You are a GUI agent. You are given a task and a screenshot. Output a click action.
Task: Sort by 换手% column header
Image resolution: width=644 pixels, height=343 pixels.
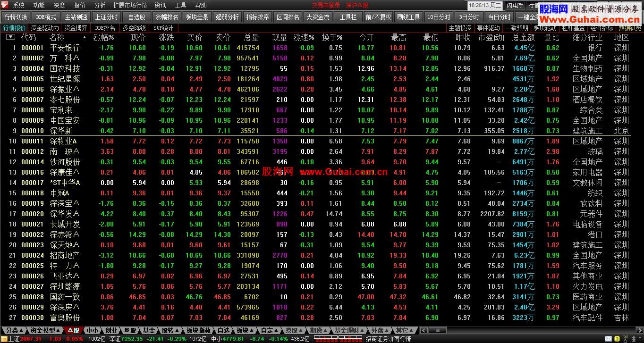pos(332,37)
